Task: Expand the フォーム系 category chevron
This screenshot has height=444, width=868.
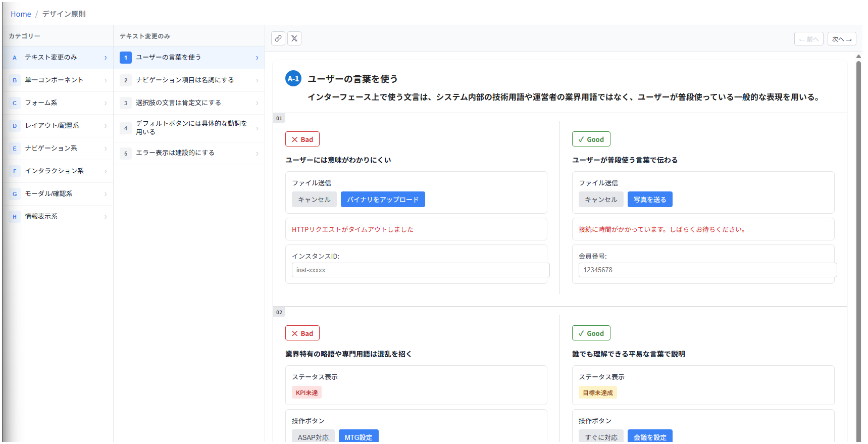Action: [106, 103]
